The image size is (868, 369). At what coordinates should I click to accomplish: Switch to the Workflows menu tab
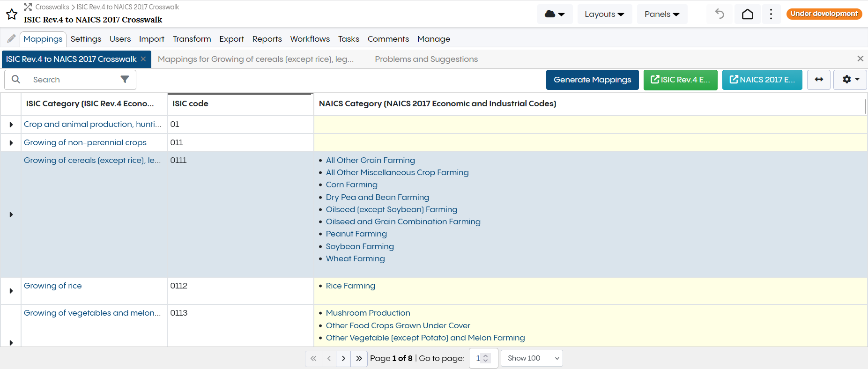pyautogui.click(x=310, y=39)
